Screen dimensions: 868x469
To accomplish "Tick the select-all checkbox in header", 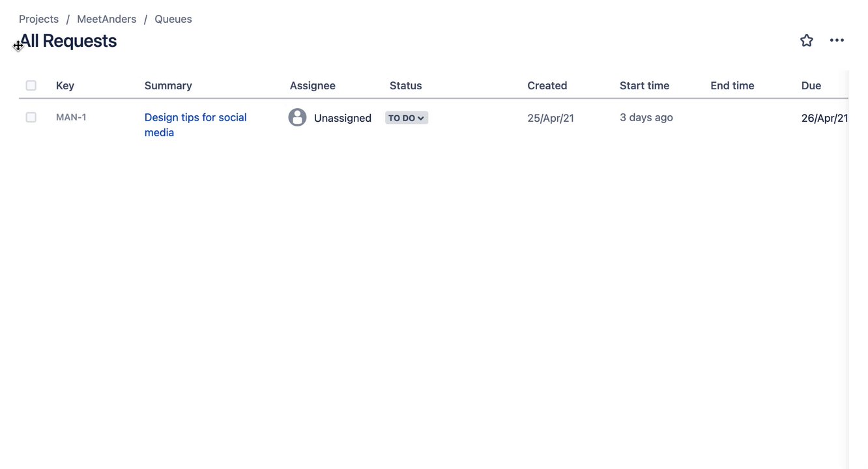I will coord(31,85).
